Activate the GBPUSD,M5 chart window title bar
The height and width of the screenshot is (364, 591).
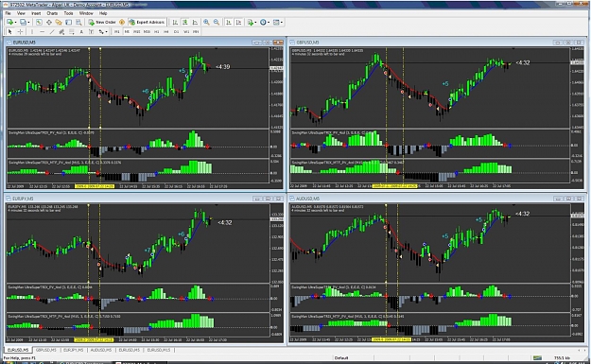click(437, 43)
